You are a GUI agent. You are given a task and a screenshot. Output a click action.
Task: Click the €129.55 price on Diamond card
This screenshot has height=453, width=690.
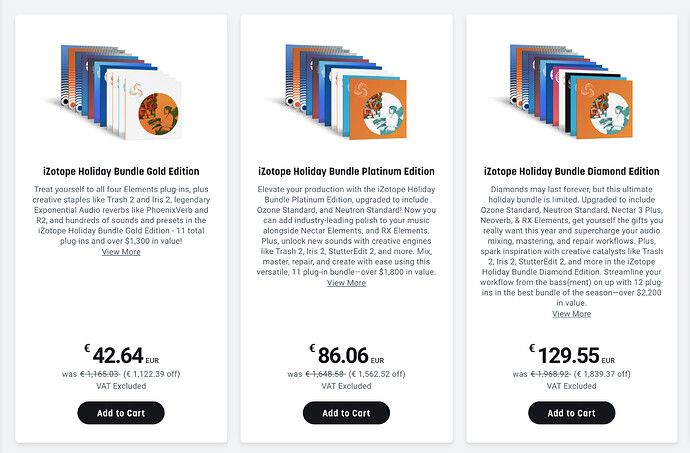point(572,355)
